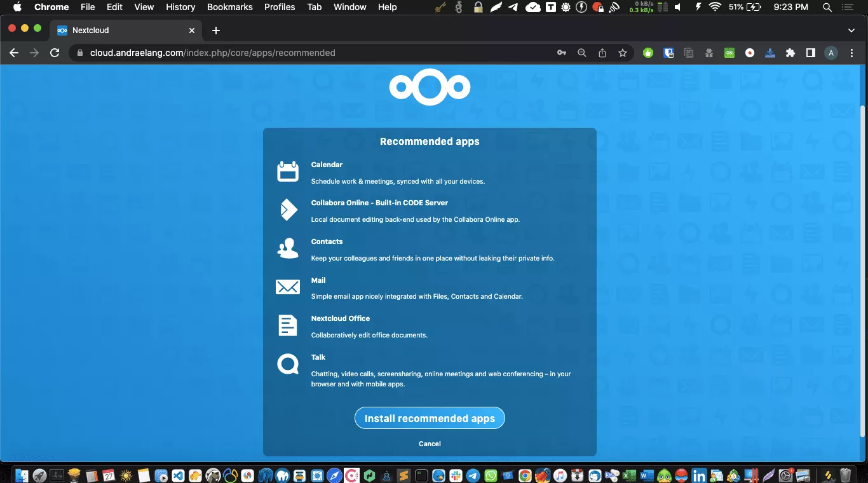Click Install recommended apps button
The width and height of the screenshot is (868, 483).
click(430, 418)
